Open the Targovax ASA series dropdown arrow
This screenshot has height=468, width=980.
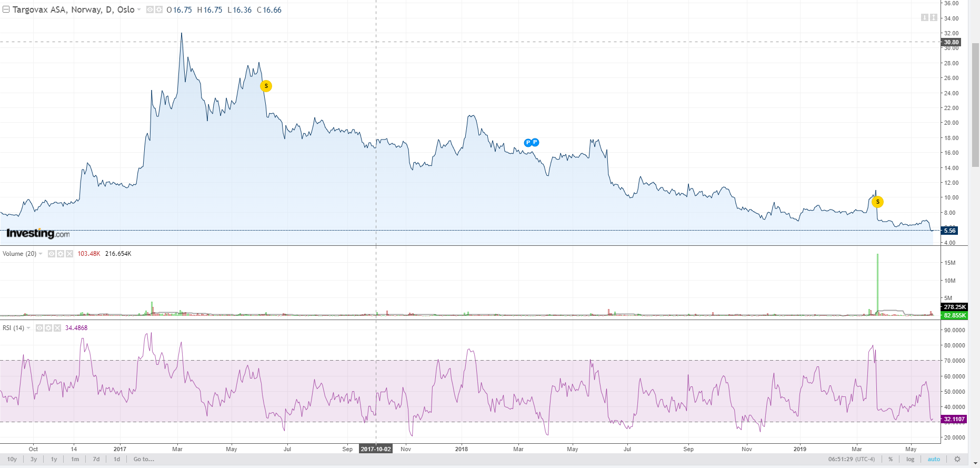pos(139,10)
